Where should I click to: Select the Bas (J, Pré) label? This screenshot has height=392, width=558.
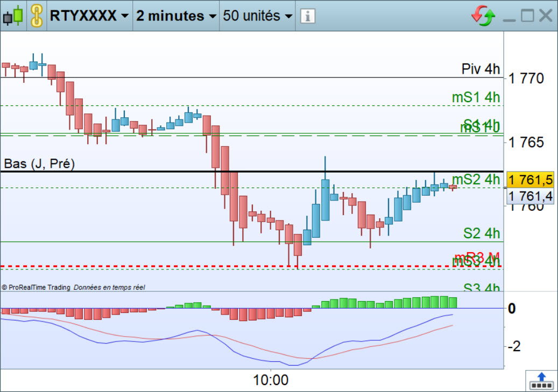(39, 163)
